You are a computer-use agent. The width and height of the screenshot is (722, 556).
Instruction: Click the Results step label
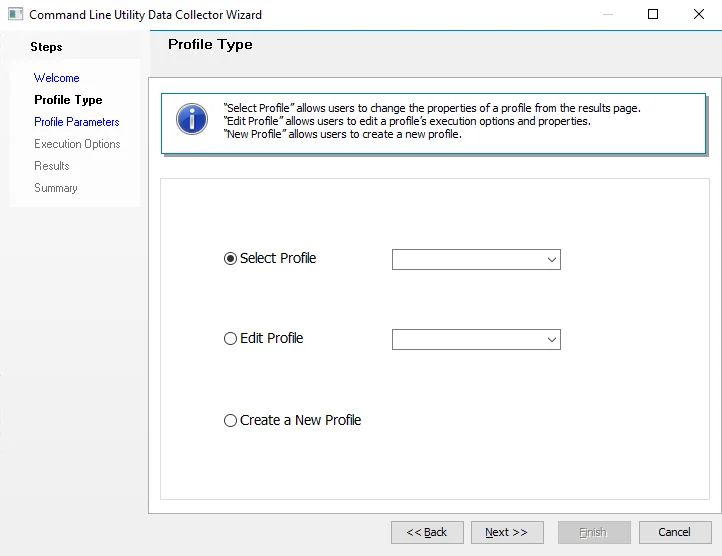click(x=52, y=166)
